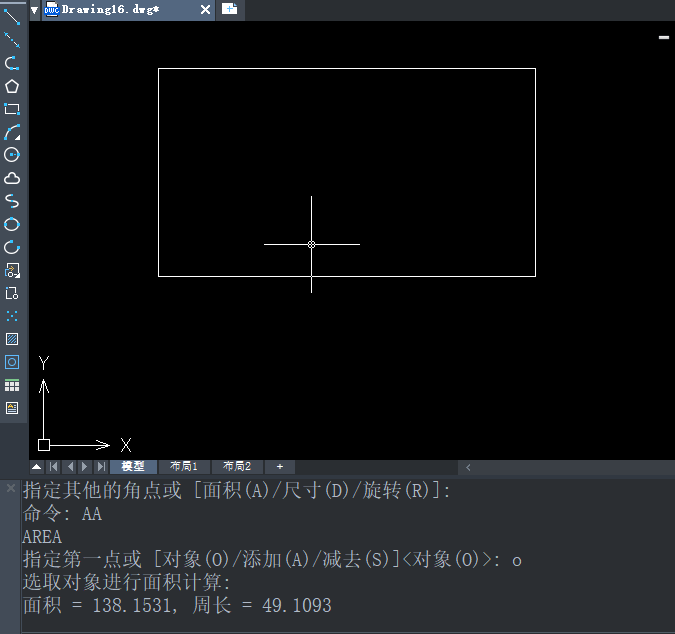The image size is (675, 634).
Task: Expand the layout tab list arrow
Action: point(37,467)
